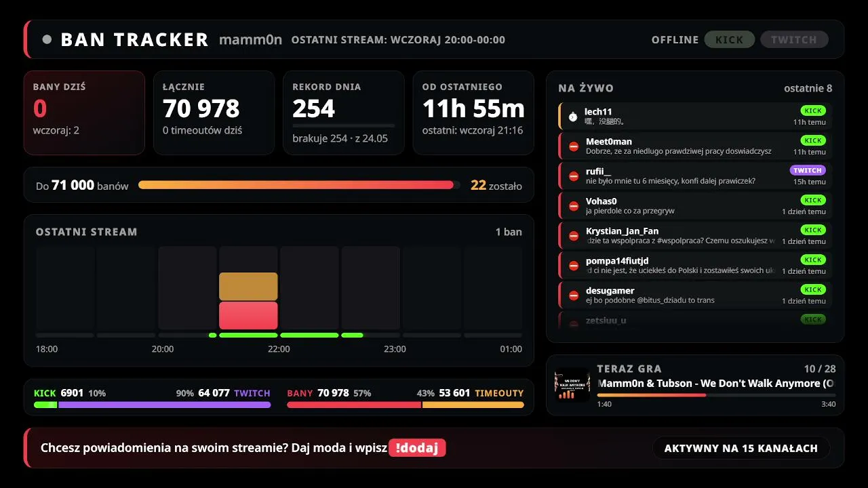Image resolution: width=868 pixels, height=488 pixels.
Task: Click the 23:00 time label on chart
Action: (x=395, y=349)
